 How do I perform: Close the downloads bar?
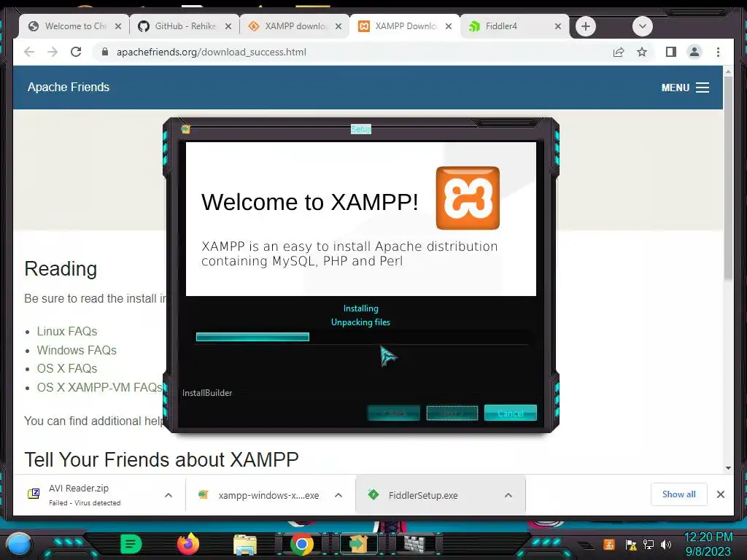(721, 494)
